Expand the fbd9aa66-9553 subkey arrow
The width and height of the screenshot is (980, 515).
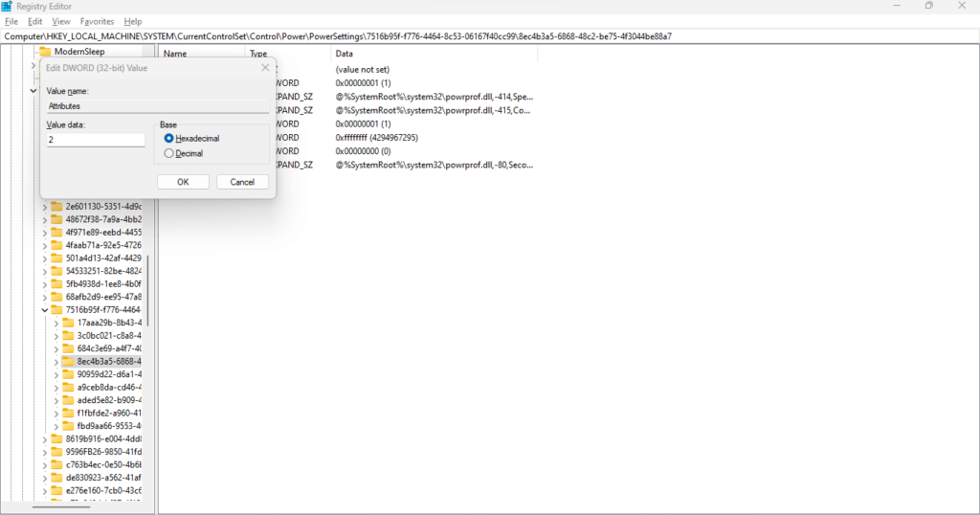pos(56,426)
